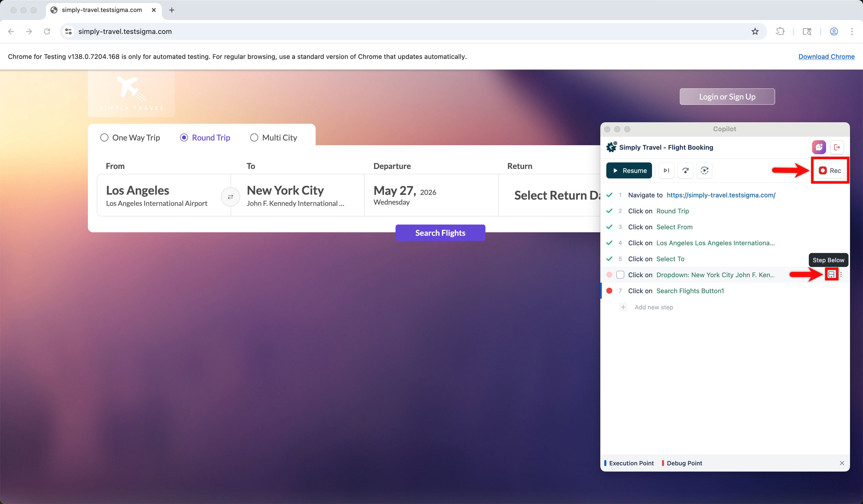Select the One Way Trip radio button
This screenshot has height=504, width=863.
[104, 137]
